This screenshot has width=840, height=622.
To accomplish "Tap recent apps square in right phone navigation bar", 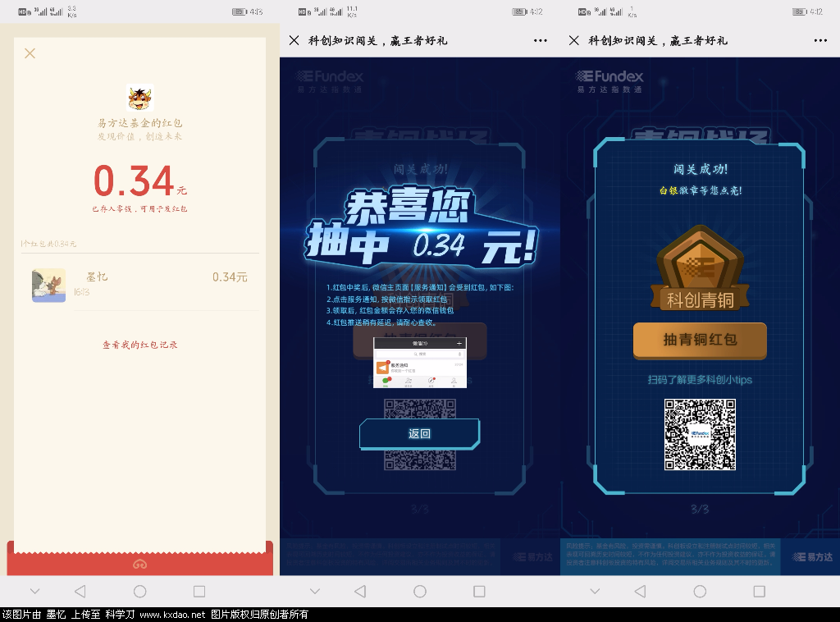I will [x=759, y=591].
